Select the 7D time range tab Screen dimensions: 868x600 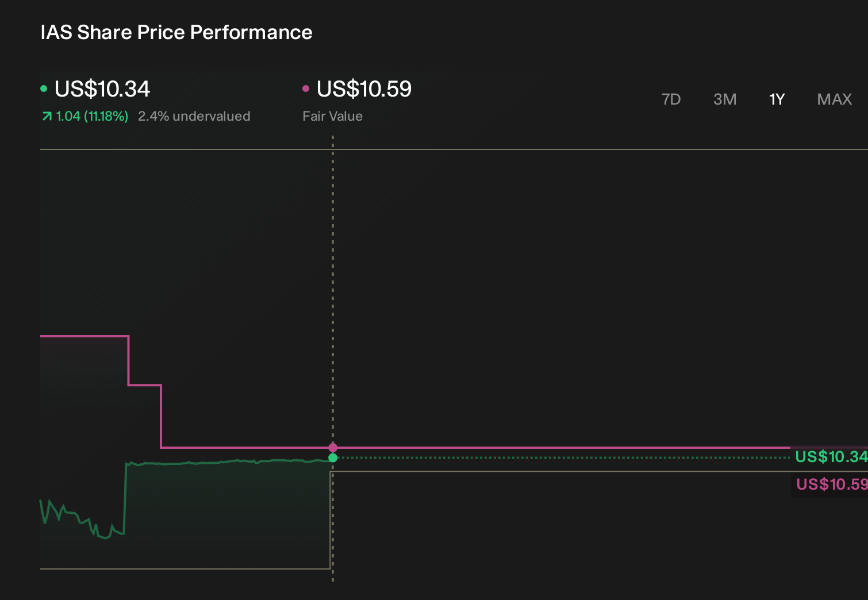coord(671,99)
